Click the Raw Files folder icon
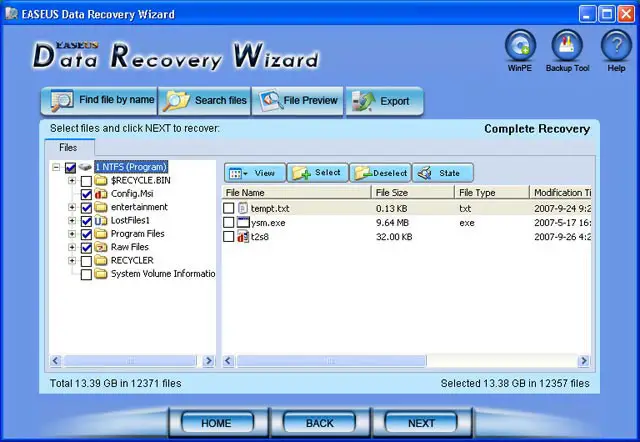The image size is (640, 442). point(100,247)
